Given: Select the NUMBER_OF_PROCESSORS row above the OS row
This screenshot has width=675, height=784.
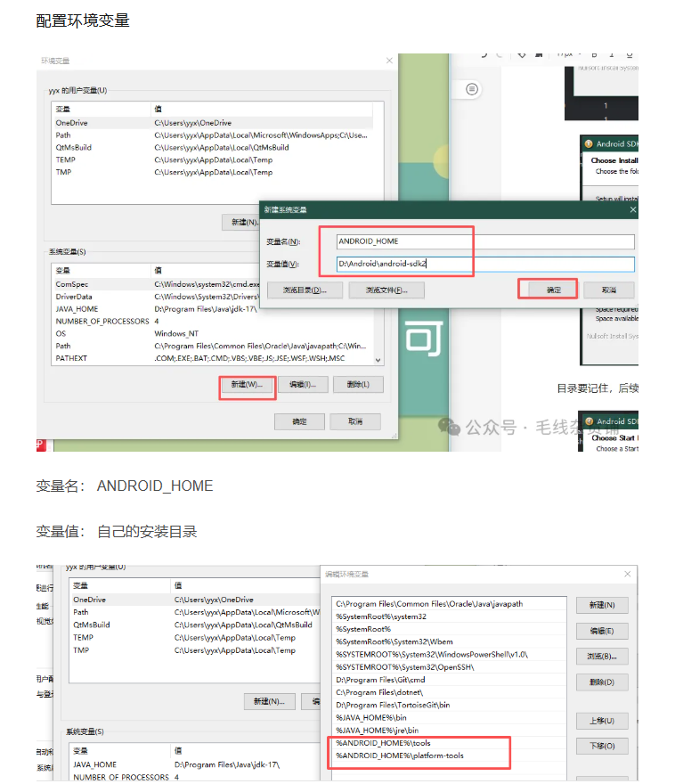Looking at the screenshot, I should coord(212,321).
